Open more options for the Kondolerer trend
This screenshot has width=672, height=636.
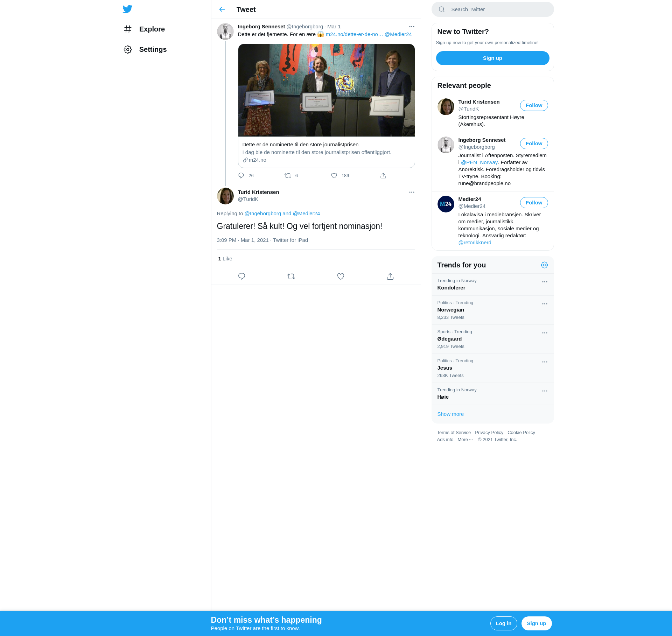(545, 282)
